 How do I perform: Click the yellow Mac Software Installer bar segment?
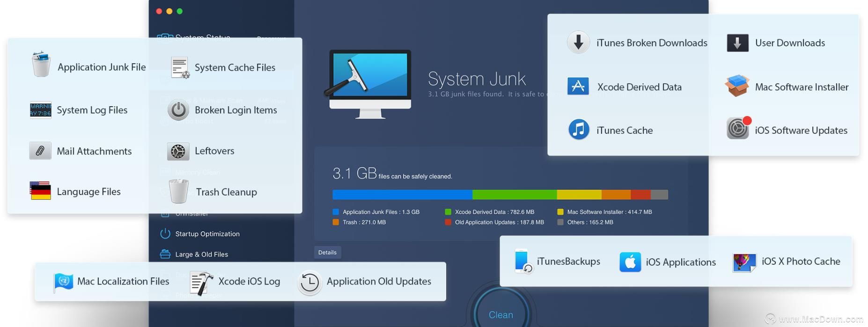(579, 195)
